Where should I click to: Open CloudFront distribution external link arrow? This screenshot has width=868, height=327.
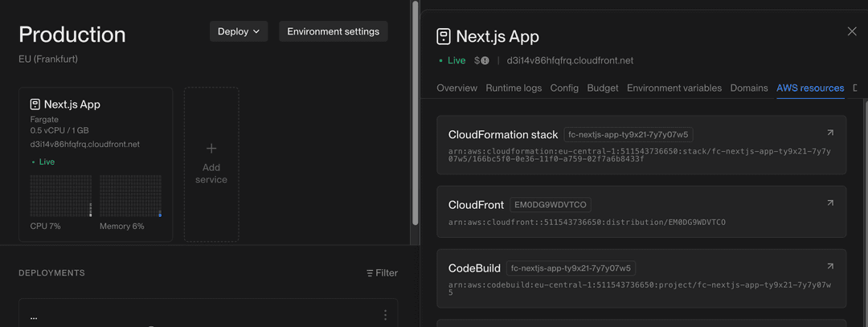(x=829, y=203)
